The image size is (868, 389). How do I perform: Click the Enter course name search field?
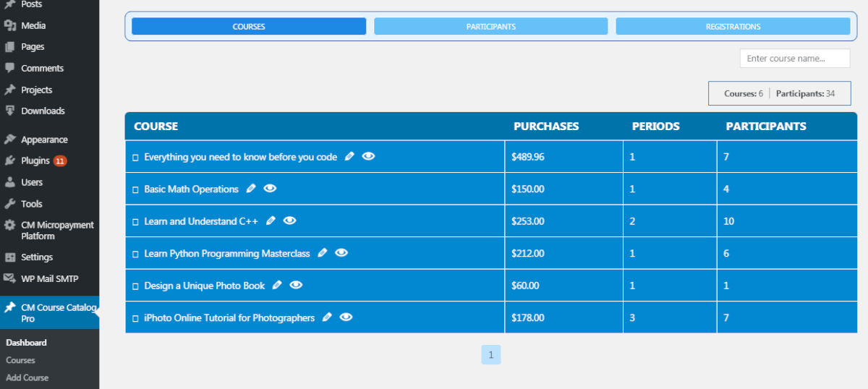click(x=794, y=59)
